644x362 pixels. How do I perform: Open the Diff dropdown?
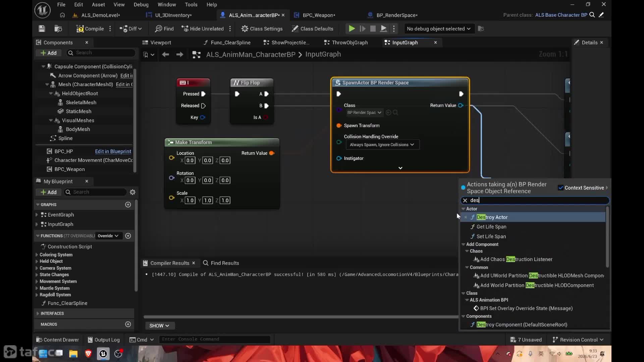pyautogui.click(x=130, y=29)
